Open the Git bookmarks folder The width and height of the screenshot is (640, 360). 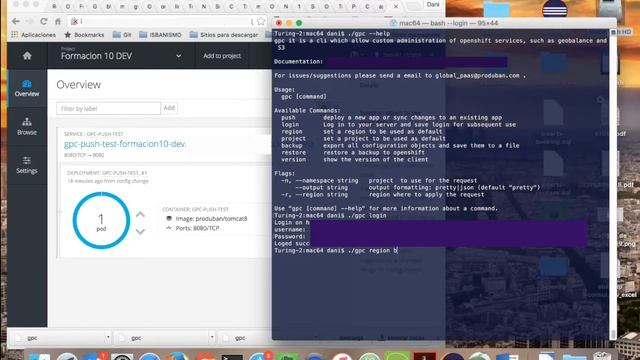point(122,35)
